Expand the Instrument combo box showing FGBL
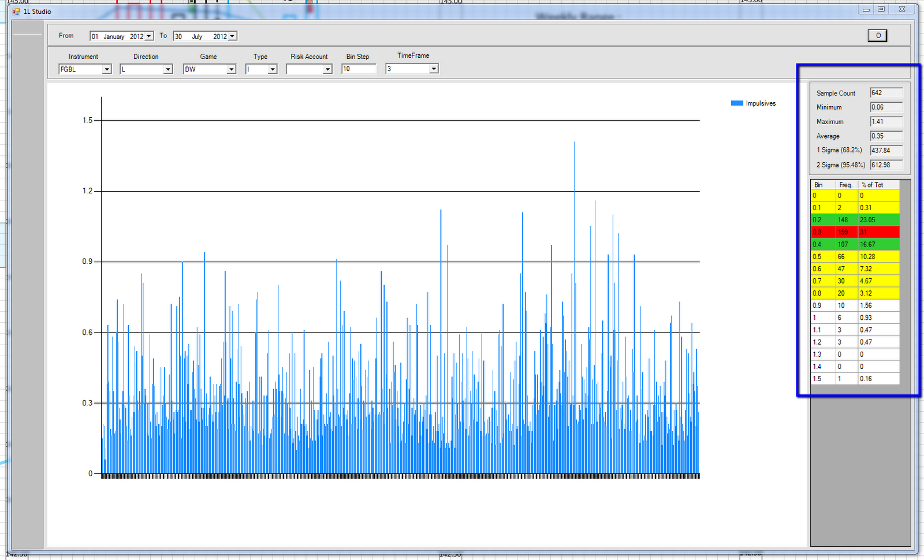 click(107, 69)
